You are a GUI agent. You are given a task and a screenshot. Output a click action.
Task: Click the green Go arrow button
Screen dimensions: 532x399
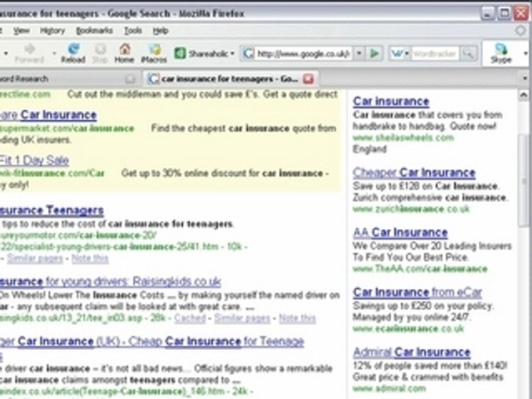(375, 53)
